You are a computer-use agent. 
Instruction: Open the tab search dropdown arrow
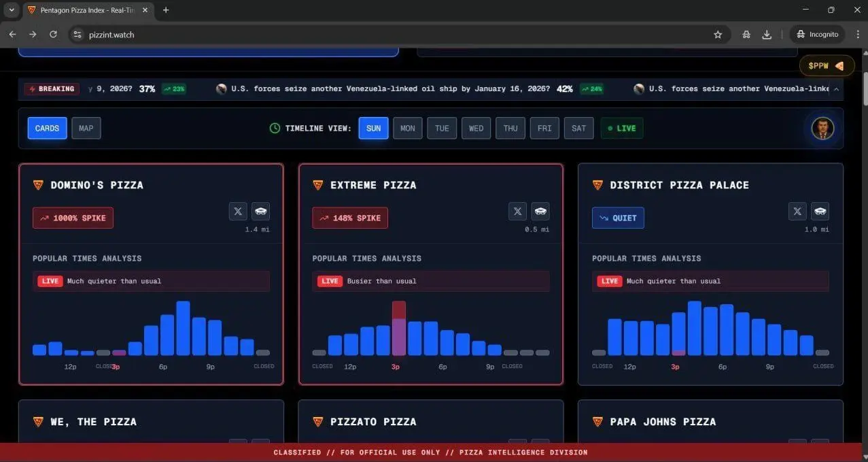pos(11,10)
